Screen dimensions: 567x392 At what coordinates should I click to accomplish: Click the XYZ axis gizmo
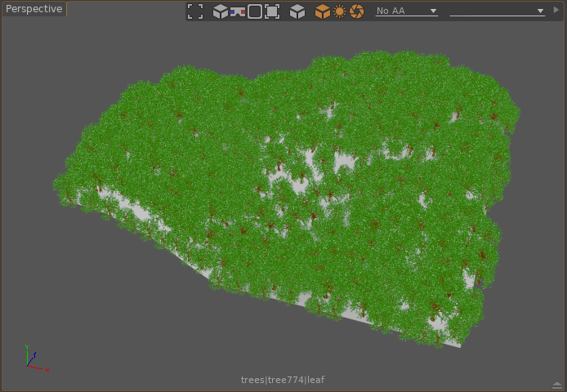point(33,359)
